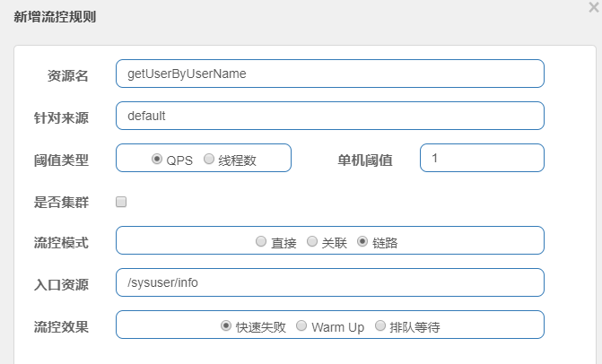The image size is (602, 364).
Task: Select the QPS threshold type
Action: 157,159
